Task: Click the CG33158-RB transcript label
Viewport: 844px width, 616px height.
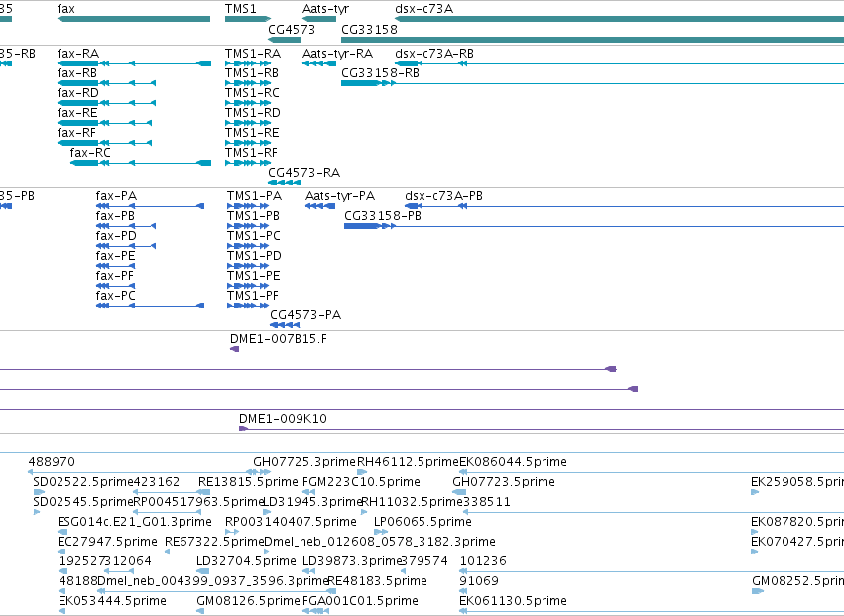Action: tap(380, 73)
